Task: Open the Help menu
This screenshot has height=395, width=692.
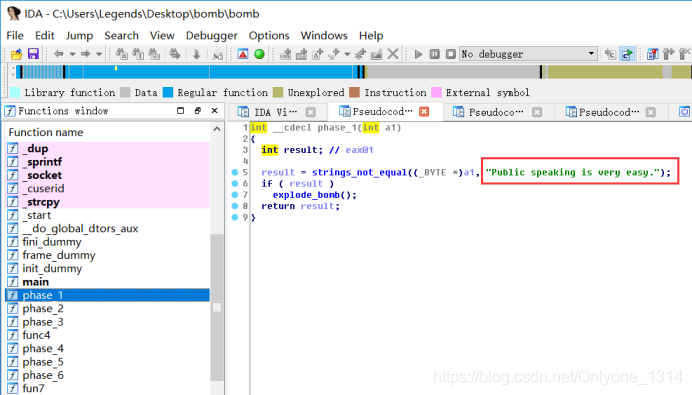Action: (x=371, y=35)
